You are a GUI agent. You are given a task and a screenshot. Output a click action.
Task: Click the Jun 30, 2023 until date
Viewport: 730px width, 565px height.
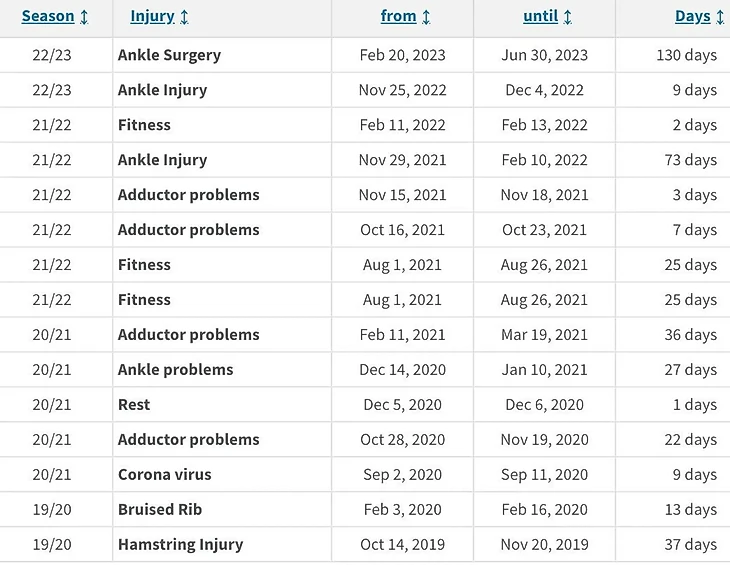tap(544, 55)
